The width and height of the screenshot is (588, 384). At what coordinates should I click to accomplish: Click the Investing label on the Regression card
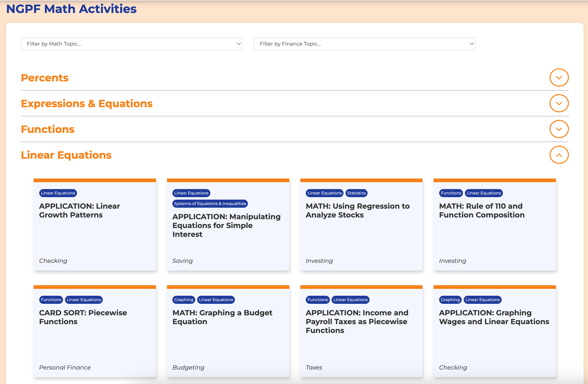pos(319,261)
